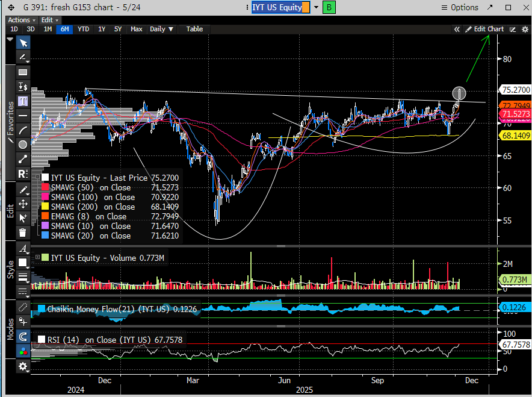
Task: Choose the circle drawing tool
Action: coord(23,145)
